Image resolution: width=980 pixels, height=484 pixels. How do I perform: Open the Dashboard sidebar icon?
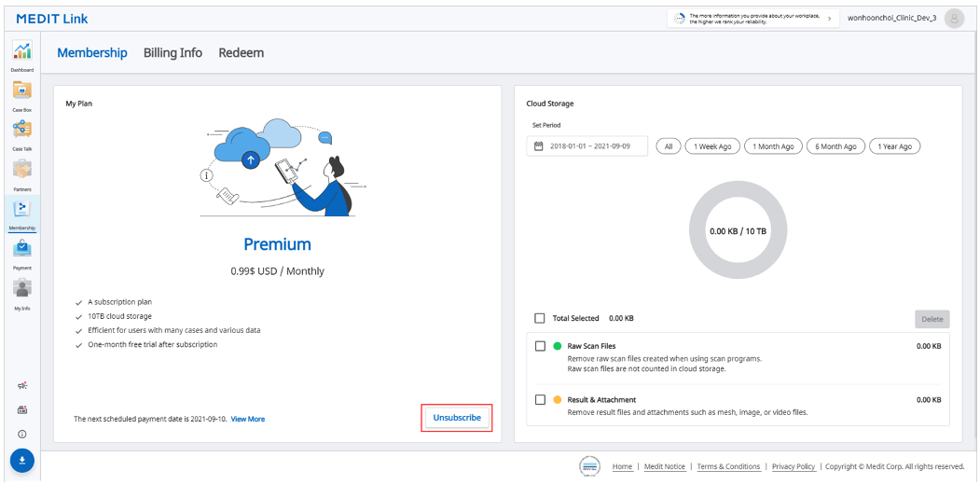point(21,50)
